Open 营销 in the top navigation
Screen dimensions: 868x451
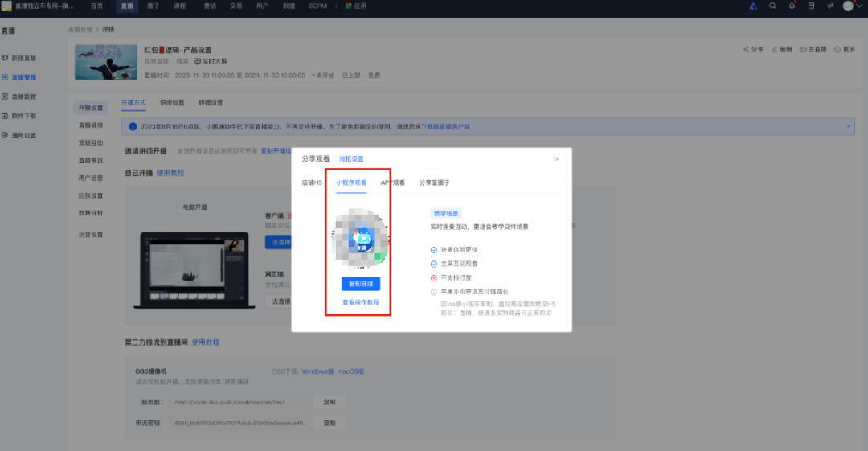[210, 6]
